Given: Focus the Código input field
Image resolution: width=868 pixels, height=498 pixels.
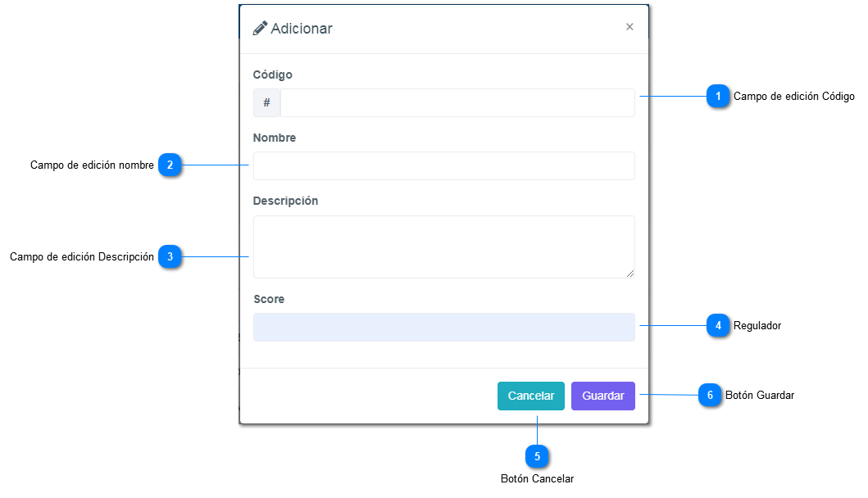Looking at the screenshot, I should click(457, 103).
